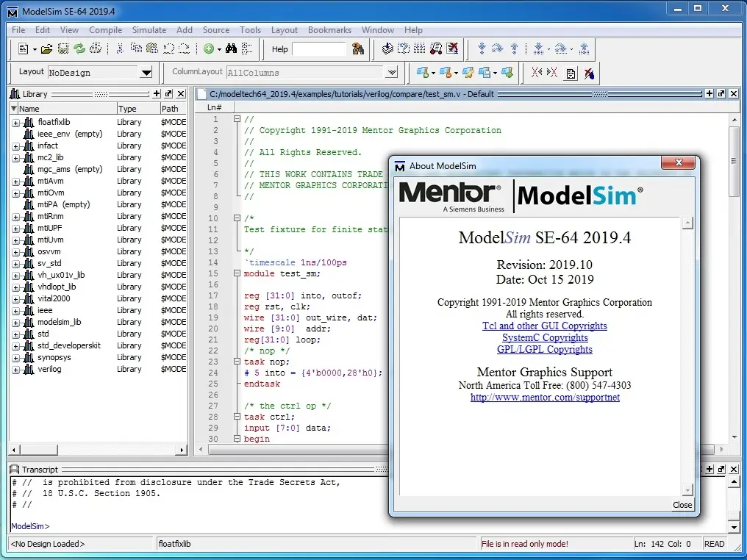Image resolution: width=747 pixels, height=560 pixels.
Task: Click the Print icon in the toolbar
Action: click(x=96, y=49)
